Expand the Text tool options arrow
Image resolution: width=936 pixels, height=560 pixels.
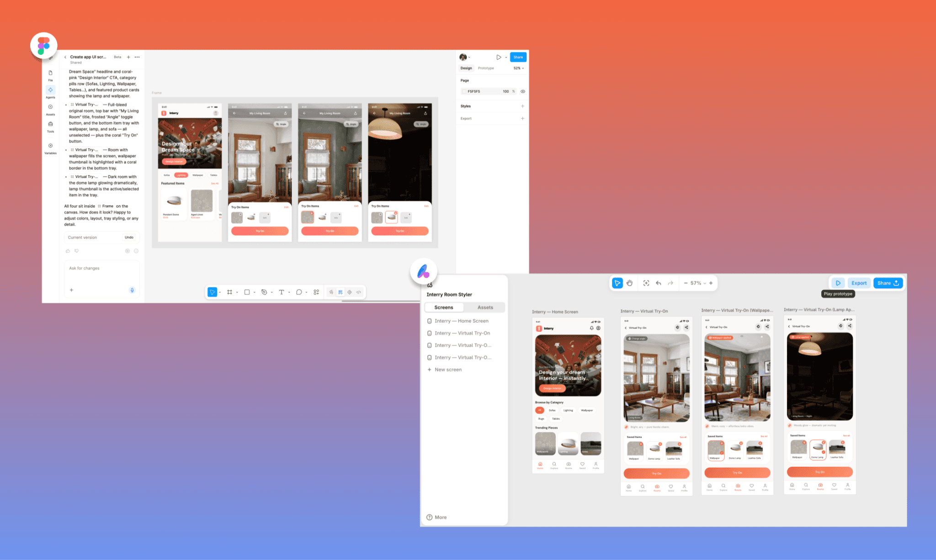coord(289,292)
